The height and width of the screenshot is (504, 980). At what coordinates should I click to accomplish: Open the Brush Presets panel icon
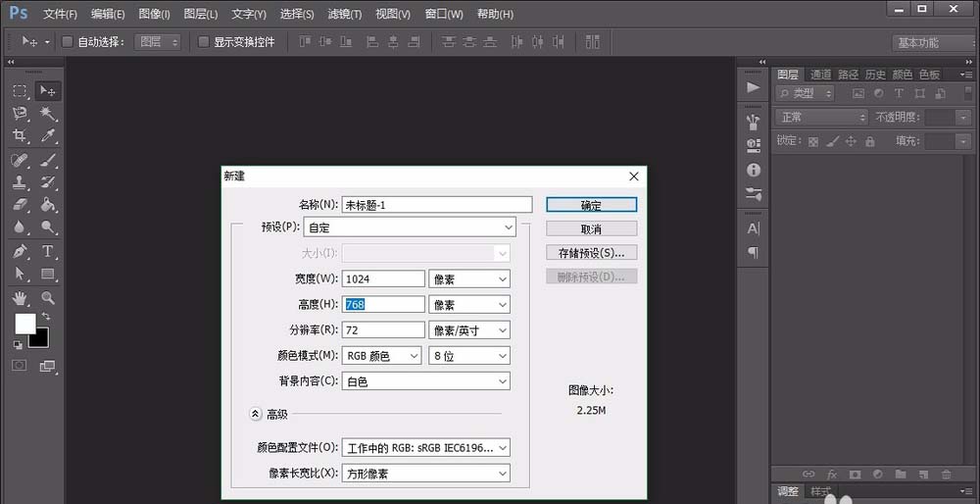click(754, 121)
